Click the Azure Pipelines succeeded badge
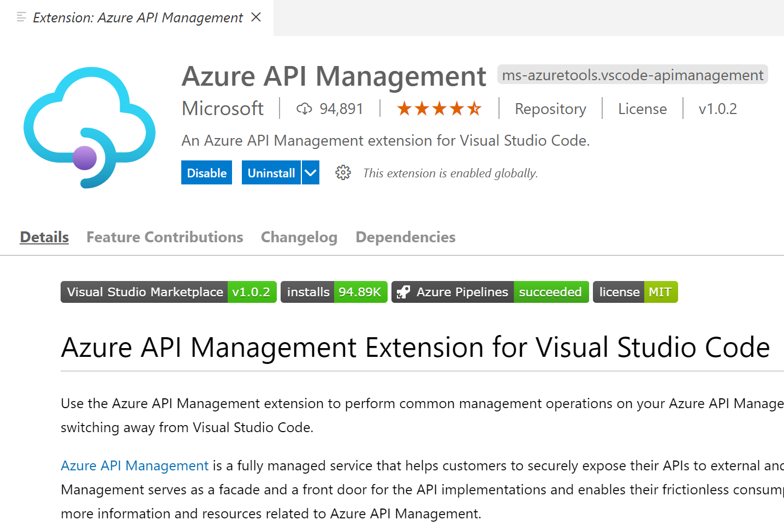This screenshot has height=532, width=784. [490, 292]
